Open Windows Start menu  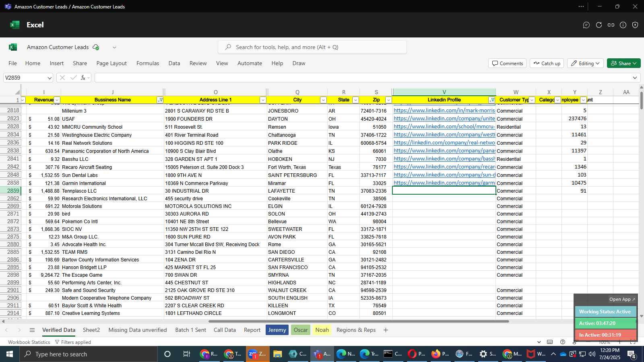pos(10,354)
